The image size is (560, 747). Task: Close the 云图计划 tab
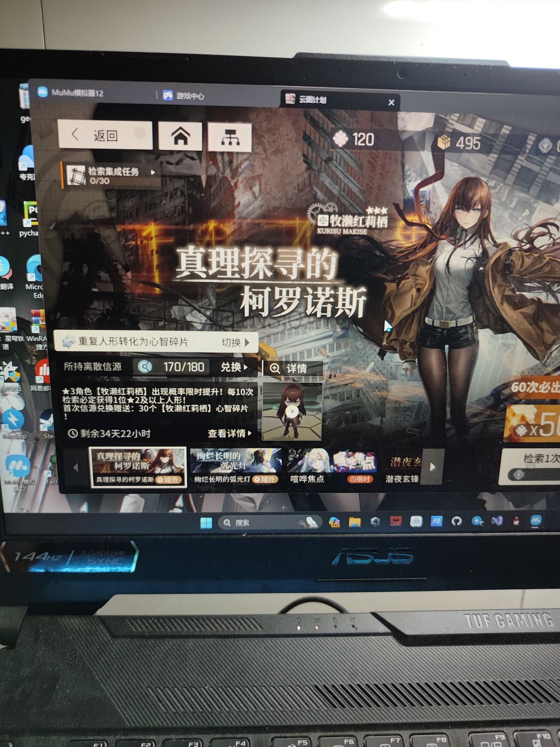coord(391,103)
